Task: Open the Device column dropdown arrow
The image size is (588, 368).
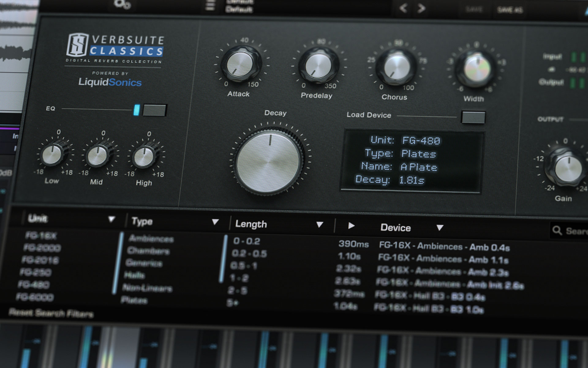Action: tap(440, 228)
